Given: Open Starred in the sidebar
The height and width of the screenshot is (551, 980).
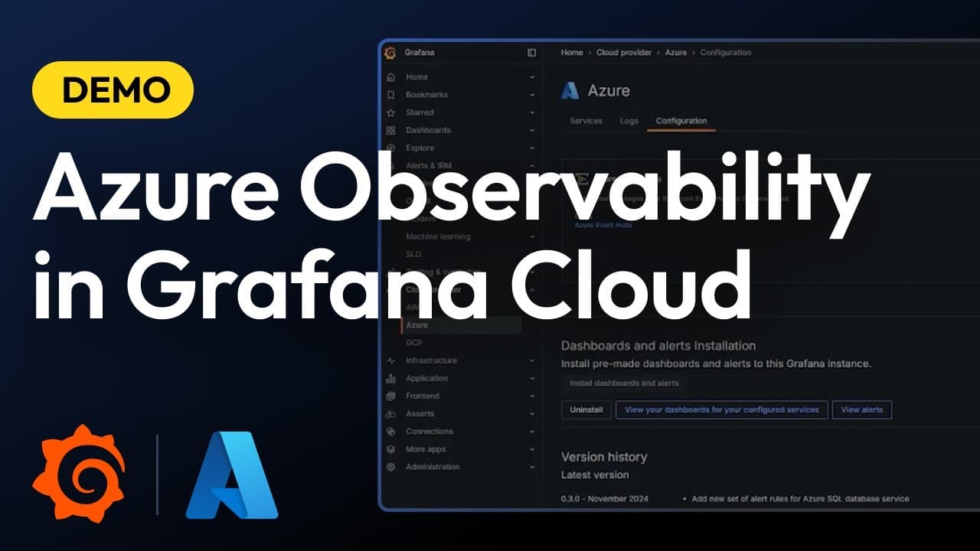Looking at the screenshot, I should 420,112.
